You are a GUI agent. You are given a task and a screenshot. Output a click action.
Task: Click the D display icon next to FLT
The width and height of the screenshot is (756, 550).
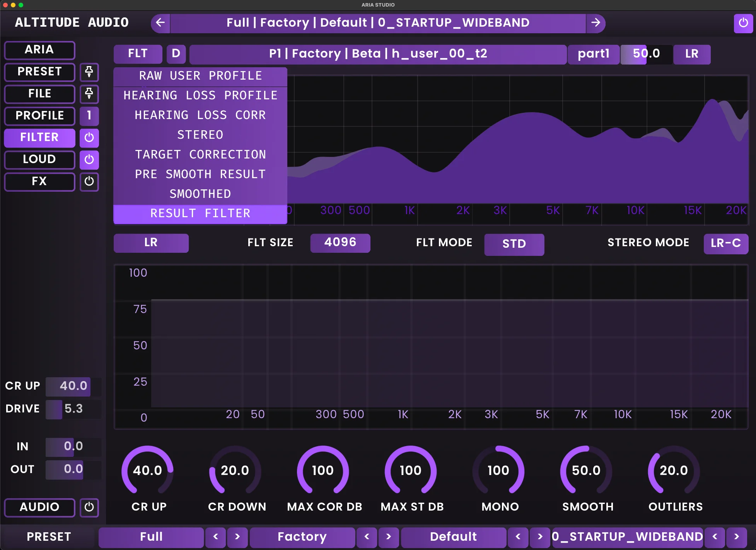pos(176,54)
